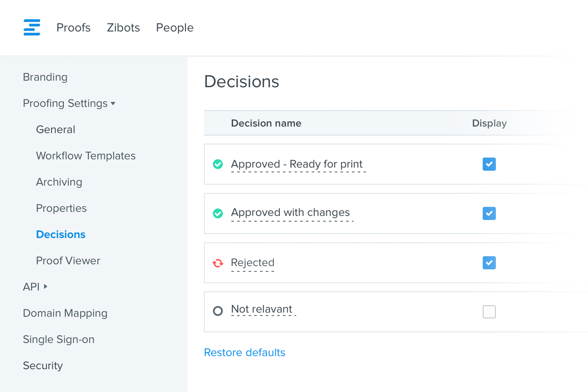Open the Proofs menu

coord(73,28)
